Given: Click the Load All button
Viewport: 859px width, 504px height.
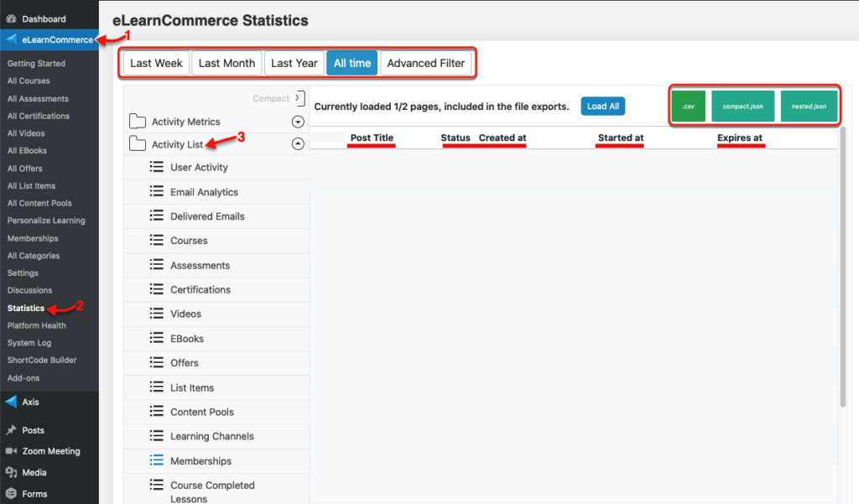Looking at the screenshot, I should pyautogui.click(x=603, y=107).
